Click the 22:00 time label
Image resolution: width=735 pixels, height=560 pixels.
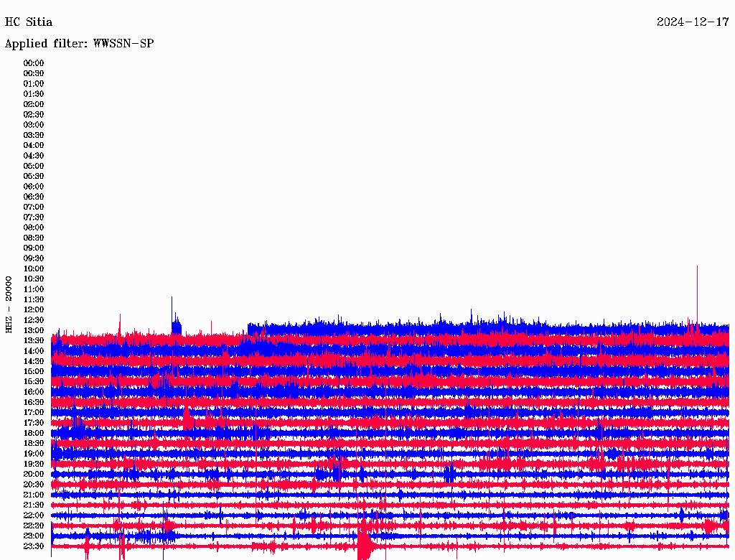click(34, 515)
